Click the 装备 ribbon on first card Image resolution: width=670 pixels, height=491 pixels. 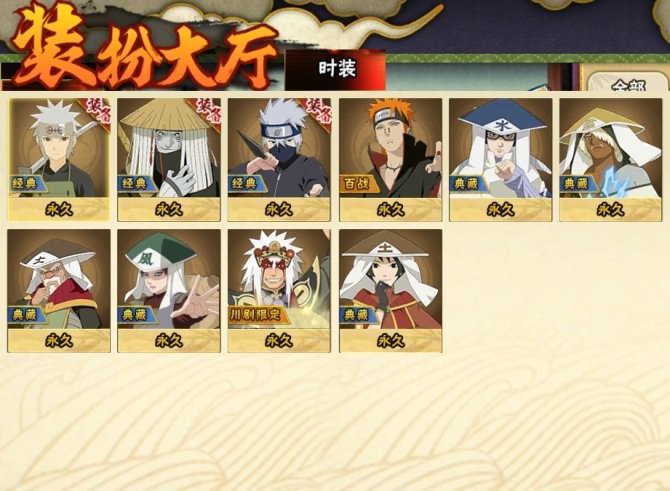95,111
